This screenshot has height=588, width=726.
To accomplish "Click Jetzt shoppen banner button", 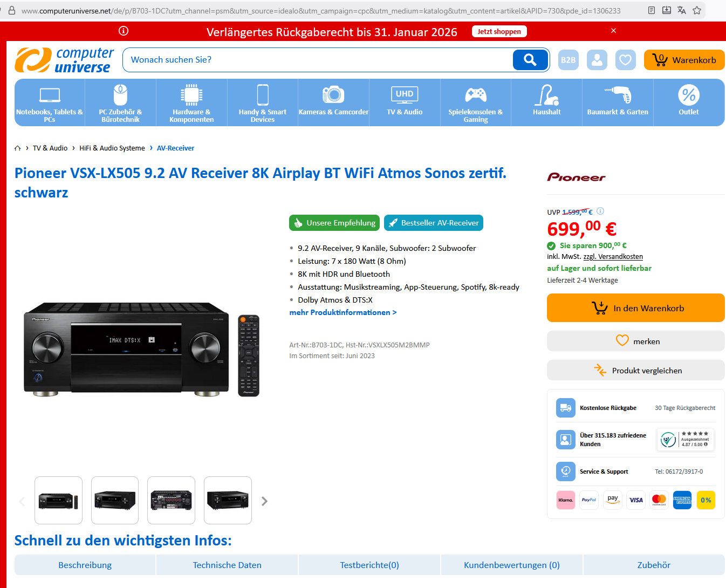I will [x=499, y=31].
